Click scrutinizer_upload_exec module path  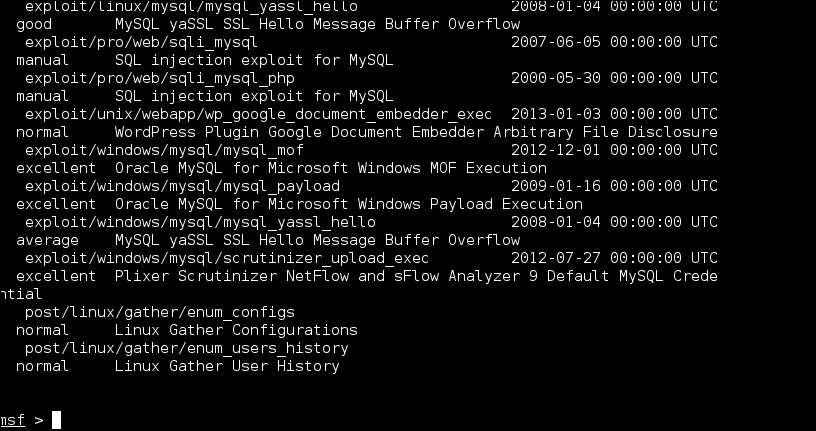tap(227, 258)
